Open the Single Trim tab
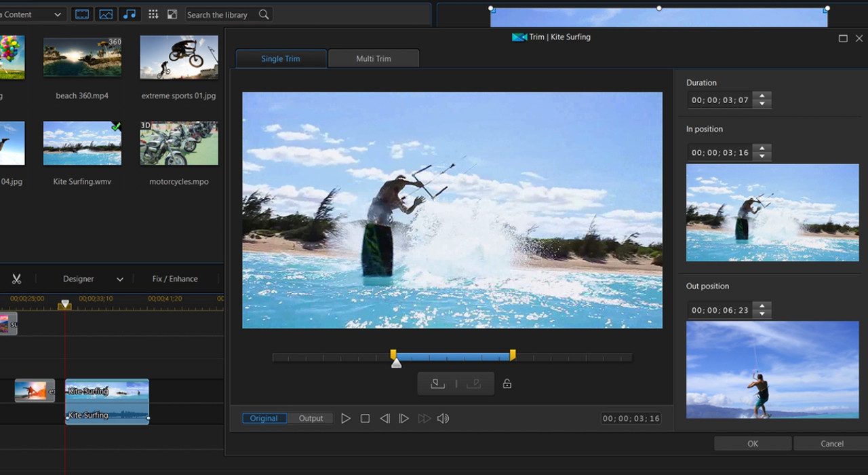The height and width of the screenshot is (475, 868). pyautogui.click(x=281, y=59)
